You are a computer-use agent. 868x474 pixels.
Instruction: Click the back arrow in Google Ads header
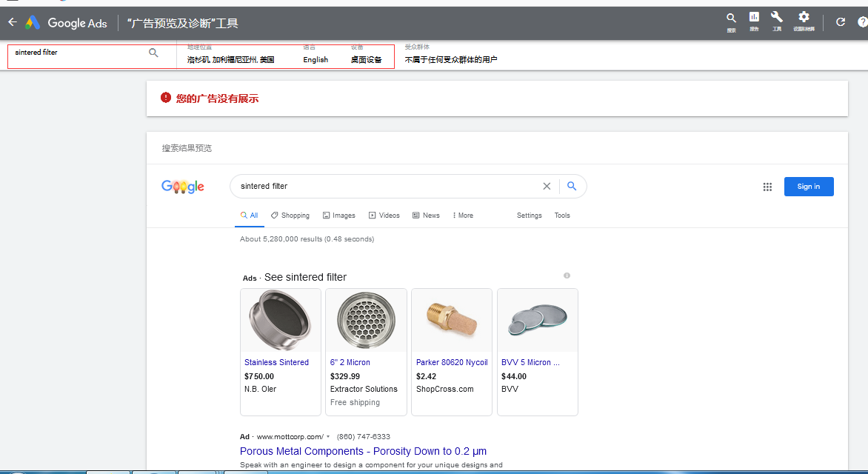12,22
